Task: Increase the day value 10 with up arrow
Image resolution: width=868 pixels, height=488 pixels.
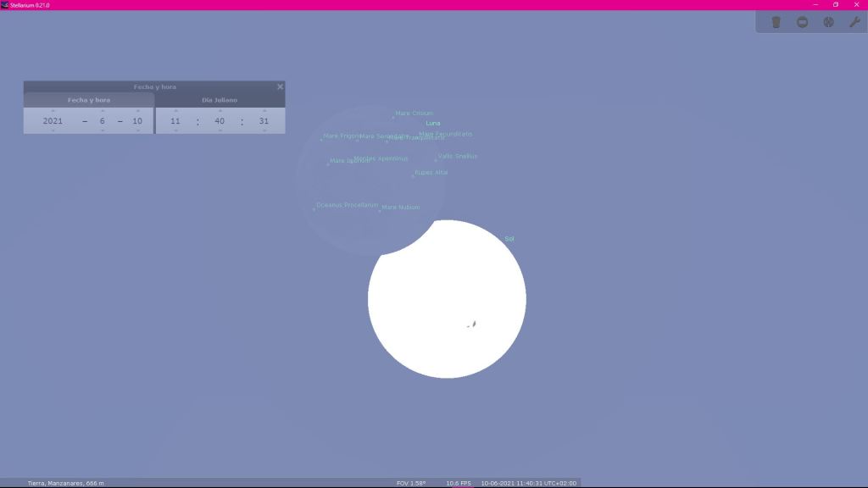Action: click(x=137, y=111)
